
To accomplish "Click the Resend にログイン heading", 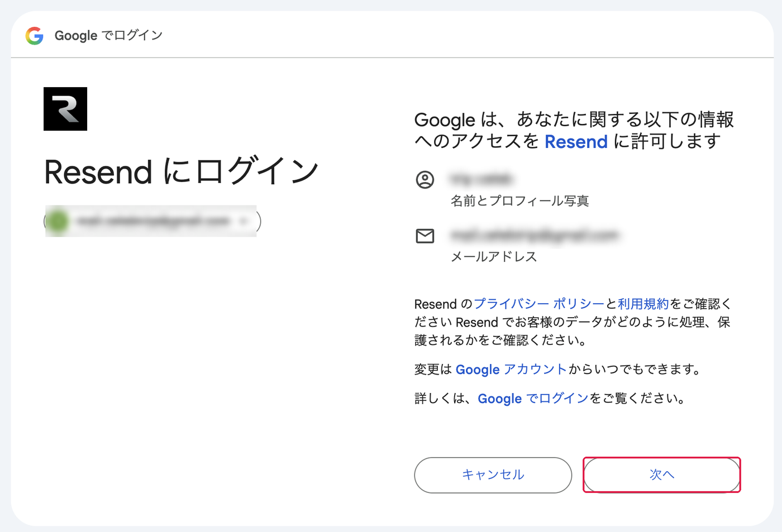I will [182, 171].
